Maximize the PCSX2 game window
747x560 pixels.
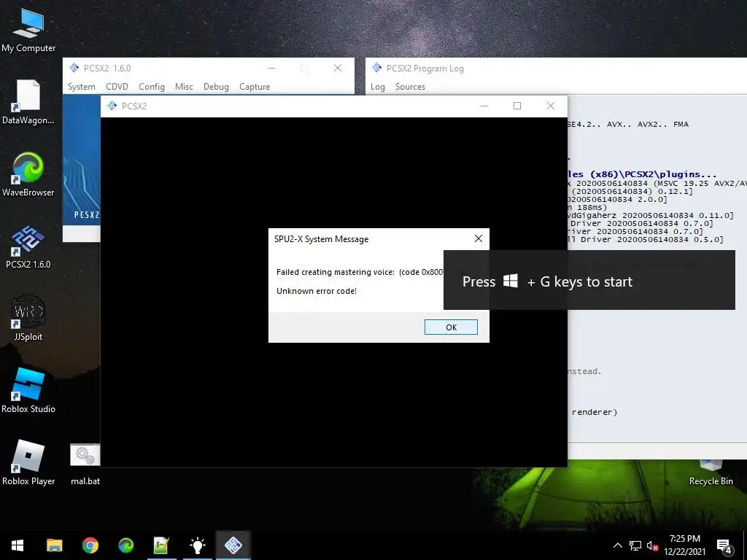tap(517, 106)
